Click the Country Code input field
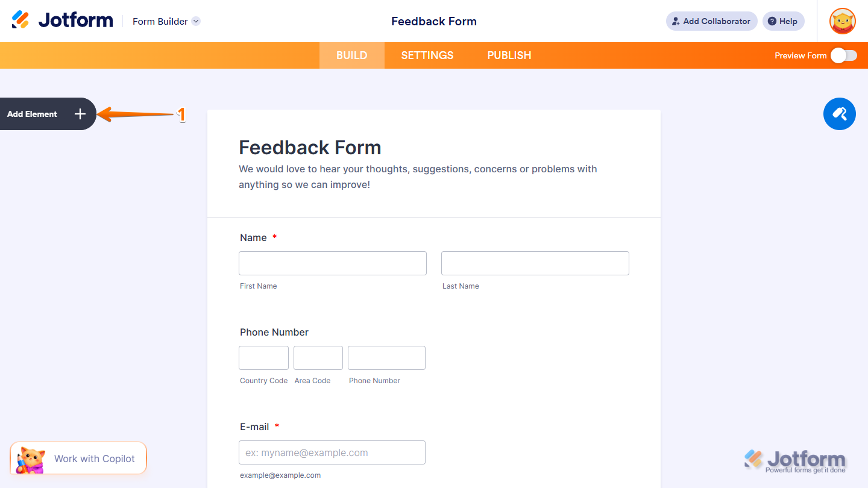This screenshot has height=488, width=868. pyautogui.click(x=263, y=357)
